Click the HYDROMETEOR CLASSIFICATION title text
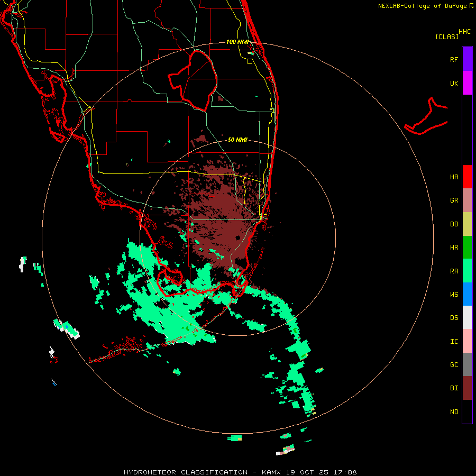 pyautogui.click(x=186, y=472)
